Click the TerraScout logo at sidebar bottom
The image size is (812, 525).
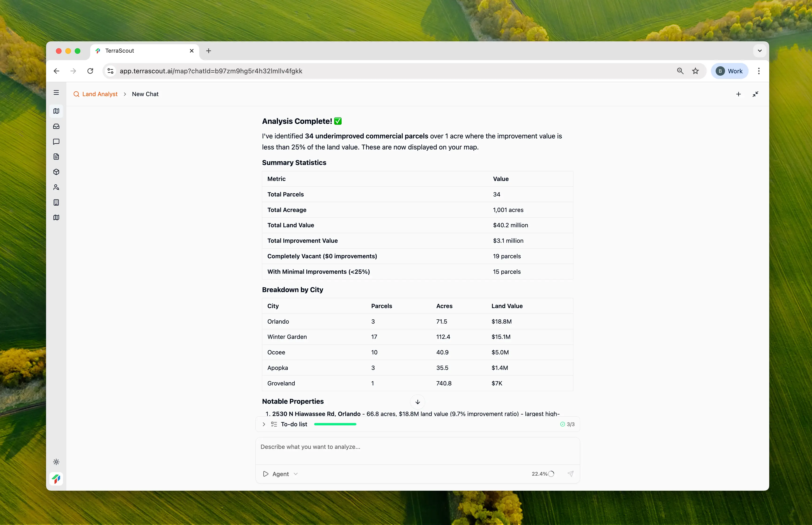56,479
